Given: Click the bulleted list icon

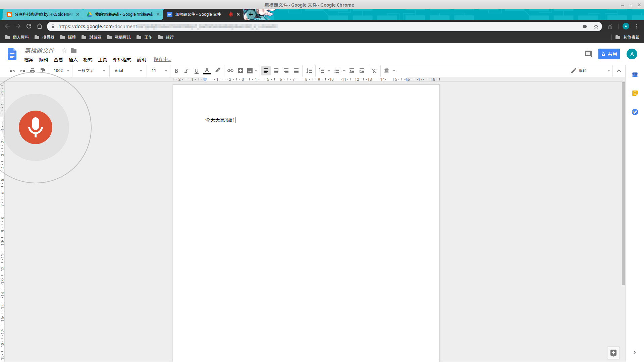Looking at the screenshot, I should (x=337, y=71).
